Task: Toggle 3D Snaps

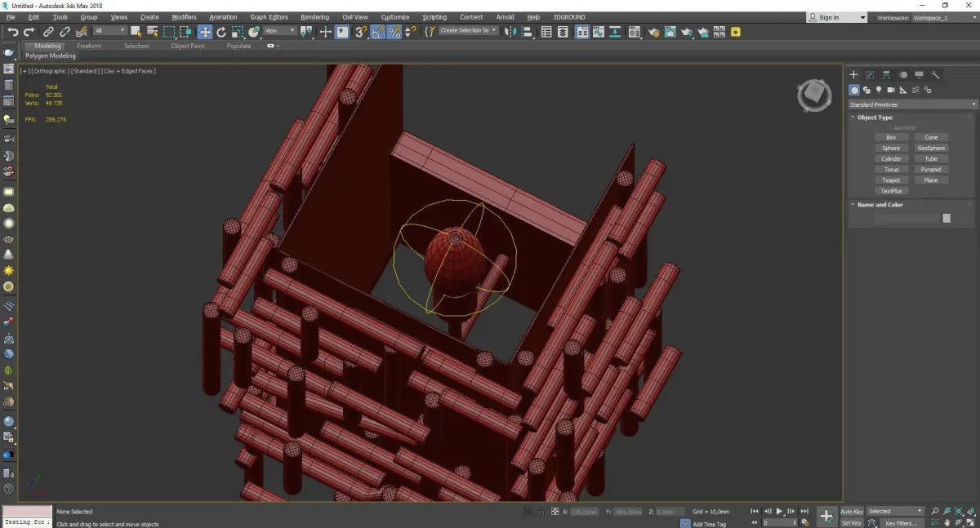Action: (x=360, y=32)
